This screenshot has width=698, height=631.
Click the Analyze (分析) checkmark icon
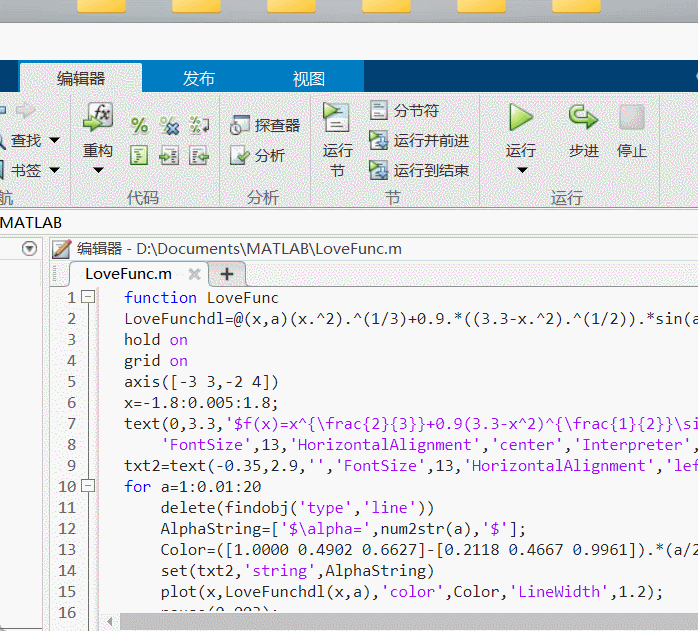(239, 155)
